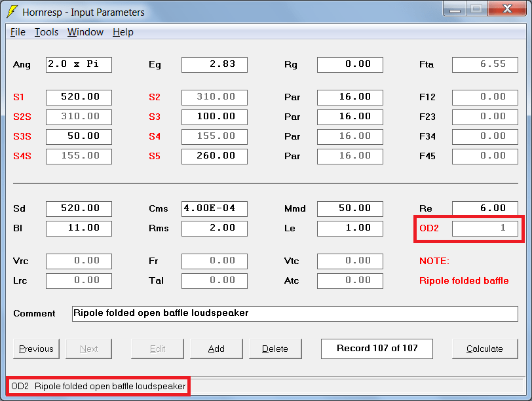This screenshot has width=532, height=401.
Task: Select the Rg input field
Action: 350,65
